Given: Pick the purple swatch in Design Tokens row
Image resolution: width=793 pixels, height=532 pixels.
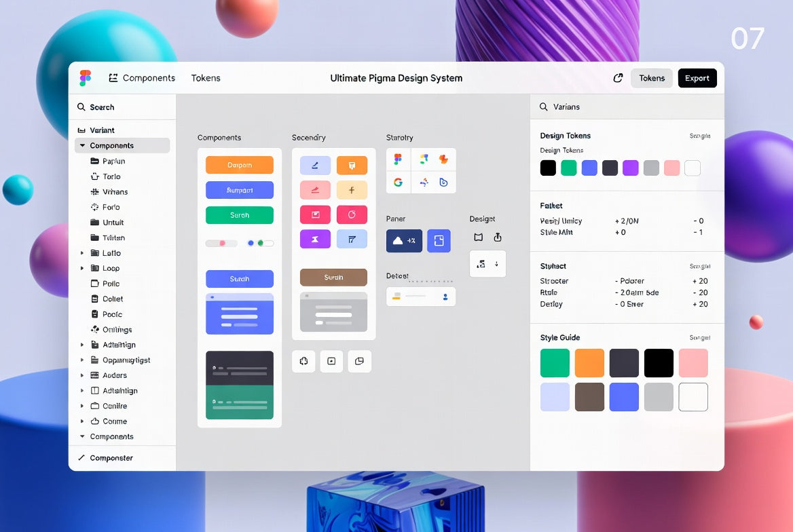Looking at the screenshot, I should (631, 168).
